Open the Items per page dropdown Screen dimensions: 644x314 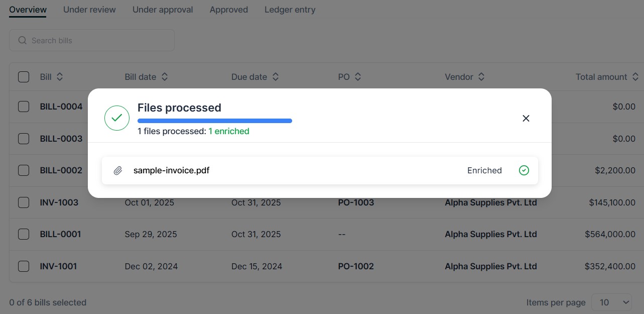tap(611, 302)
